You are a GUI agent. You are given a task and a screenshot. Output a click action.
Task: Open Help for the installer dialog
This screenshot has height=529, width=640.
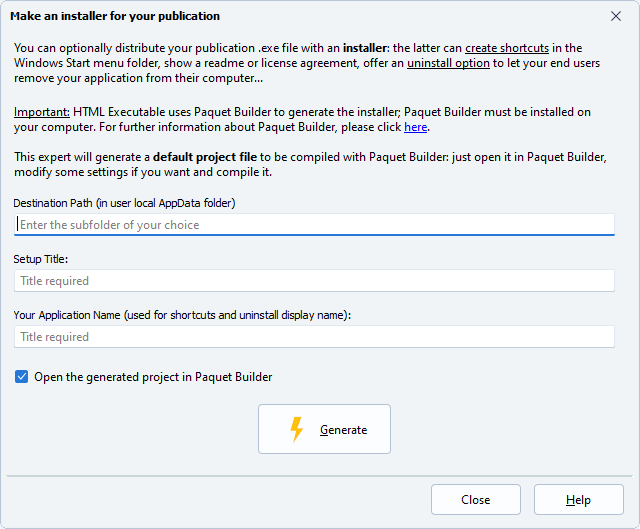click(578, 500)
